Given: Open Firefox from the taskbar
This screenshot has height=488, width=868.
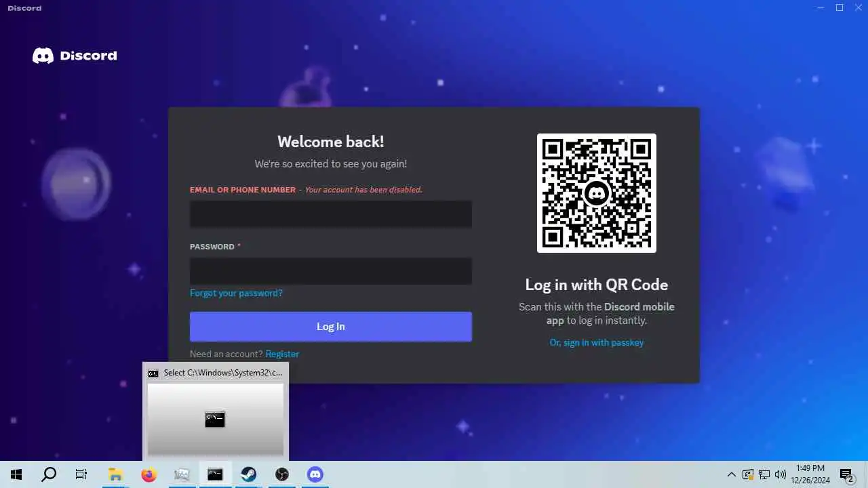Looking at the screenshot, I should point(149,474).
